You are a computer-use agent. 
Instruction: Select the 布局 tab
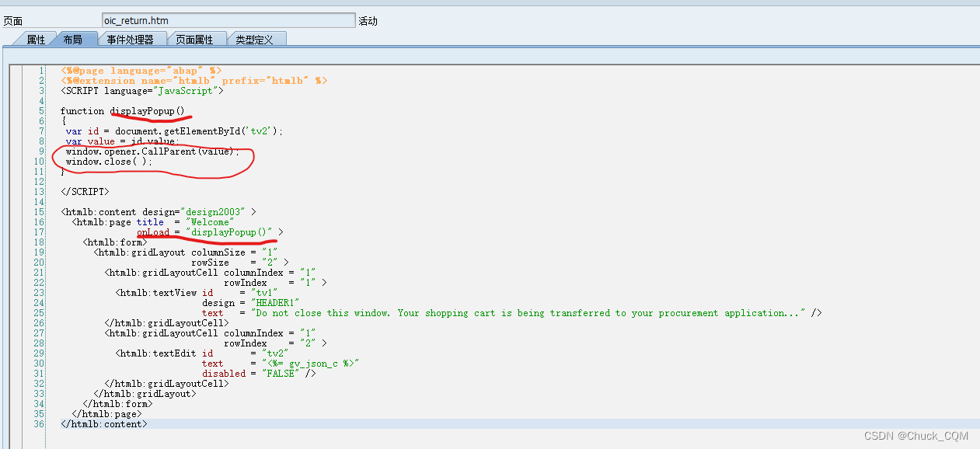73,39
